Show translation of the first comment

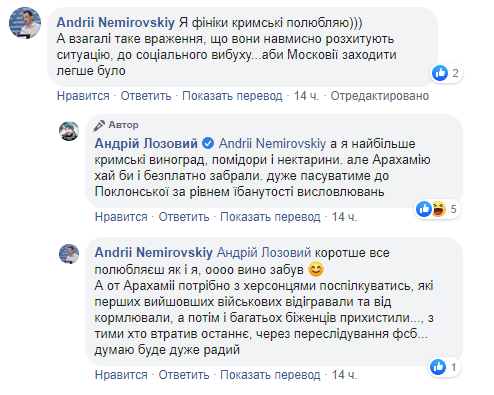(x=232, y=96)
